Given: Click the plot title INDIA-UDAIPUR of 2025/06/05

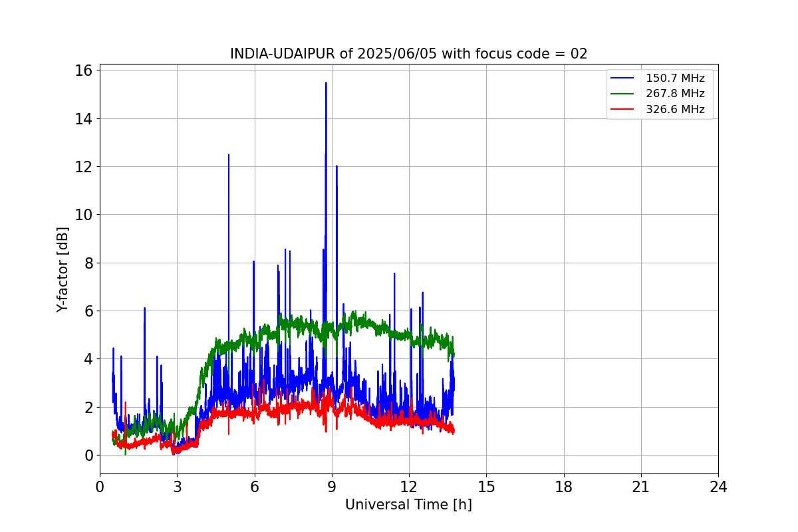Looking at the screenshot, I should (x=408, y=54).
